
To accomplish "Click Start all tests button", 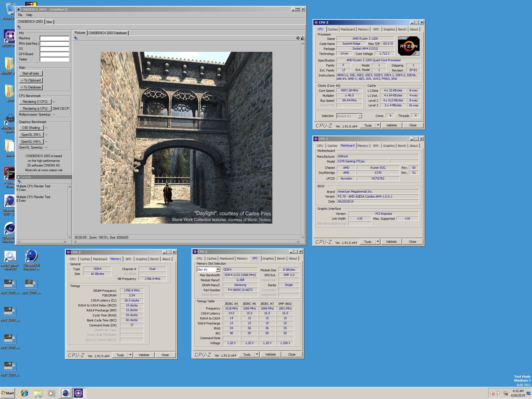I will pos(31,73).
